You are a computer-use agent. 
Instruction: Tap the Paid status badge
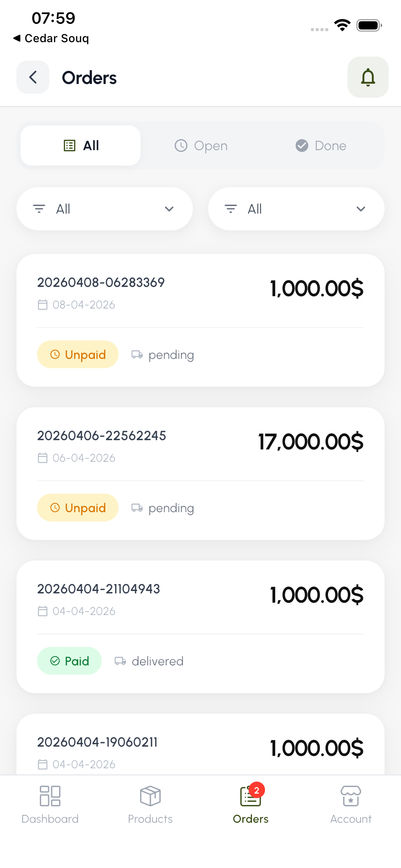click(x=69, y=661)
